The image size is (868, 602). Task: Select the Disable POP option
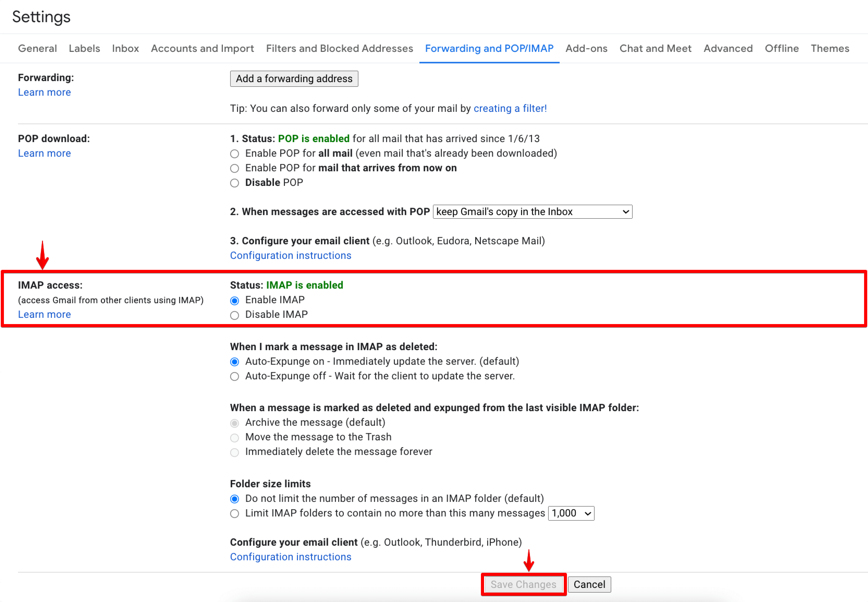235,183
